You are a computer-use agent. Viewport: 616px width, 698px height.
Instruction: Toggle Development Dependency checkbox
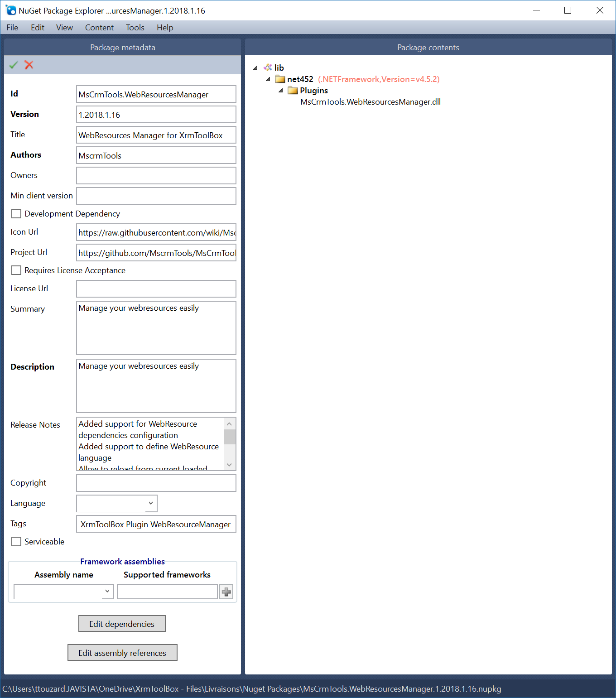16,214
